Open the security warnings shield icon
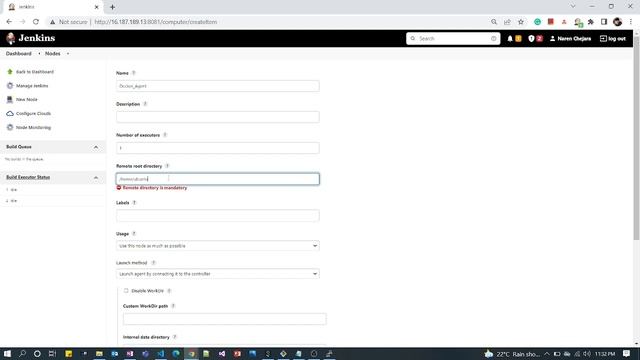The width and height of the screenshot is (640, 360). 531,38
